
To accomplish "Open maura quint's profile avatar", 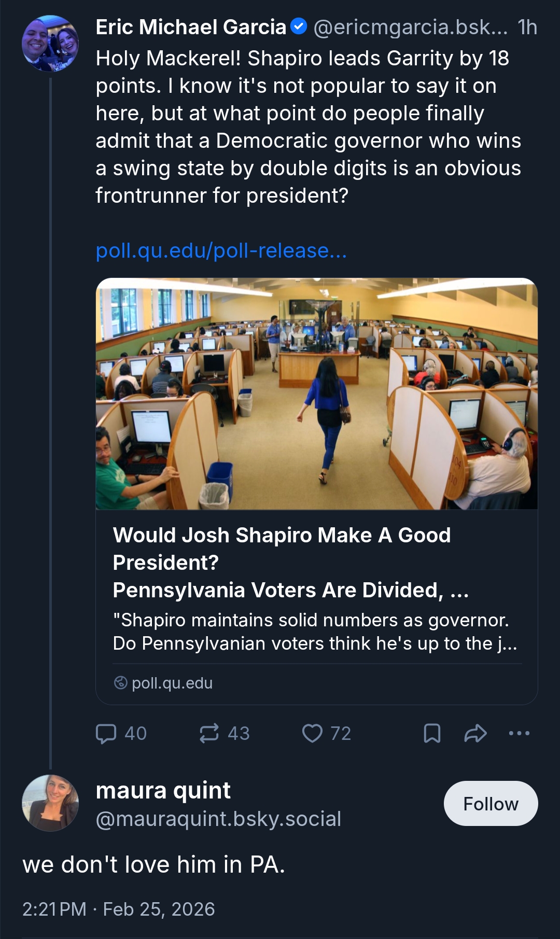I will click(x=50, y=803).
